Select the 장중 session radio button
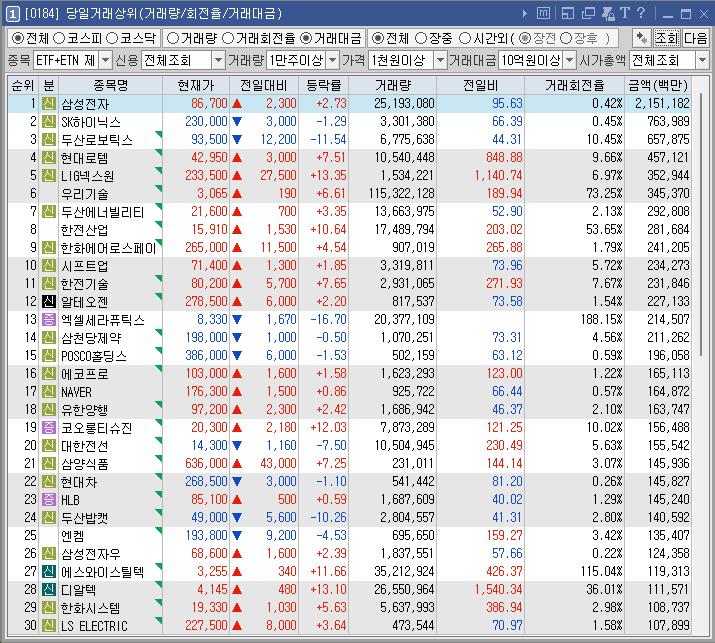The image size is (715, 643). pyautogui.click(x=421, y=38)
